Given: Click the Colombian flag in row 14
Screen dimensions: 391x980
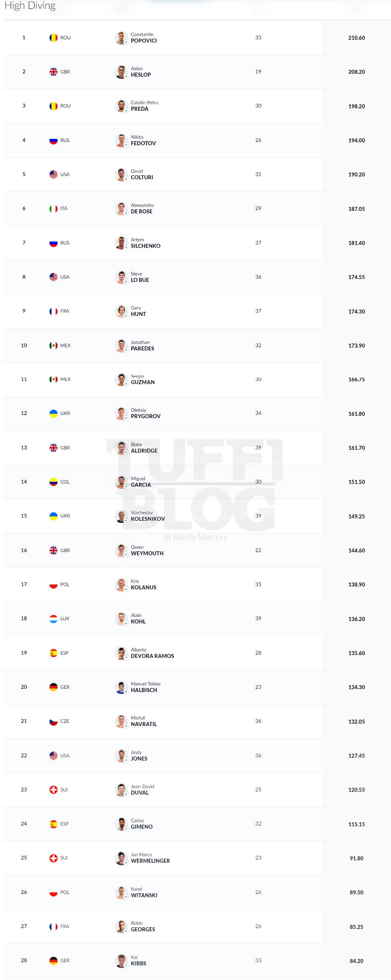Looking at the screenshot, I should (x=53, y=482).
